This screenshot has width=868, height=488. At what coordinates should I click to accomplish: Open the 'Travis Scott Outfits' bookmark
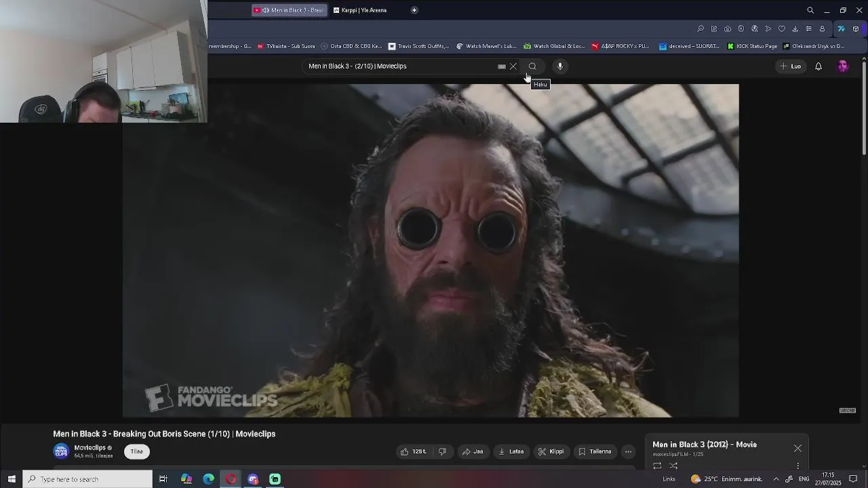tap(419, 46)
